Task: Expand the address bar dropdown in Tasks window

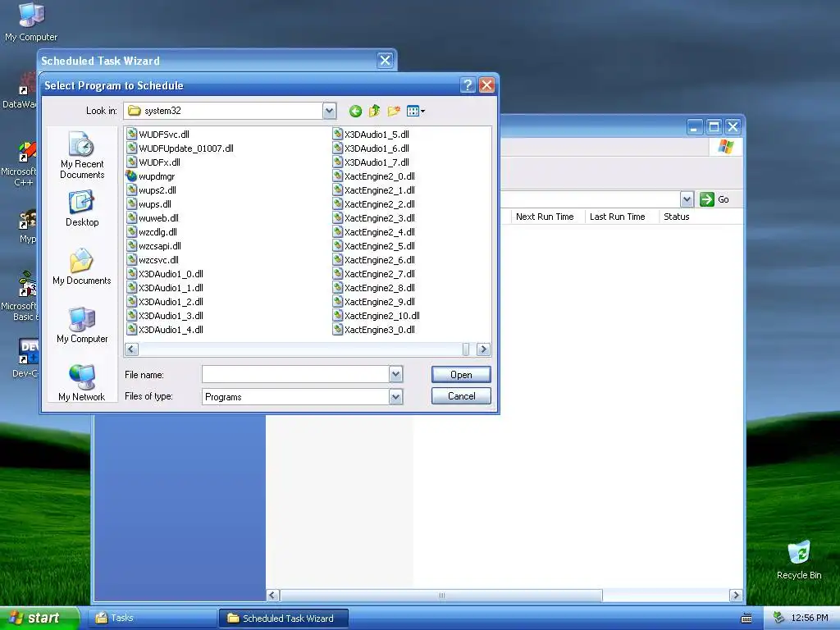Action: pos(687,199)
